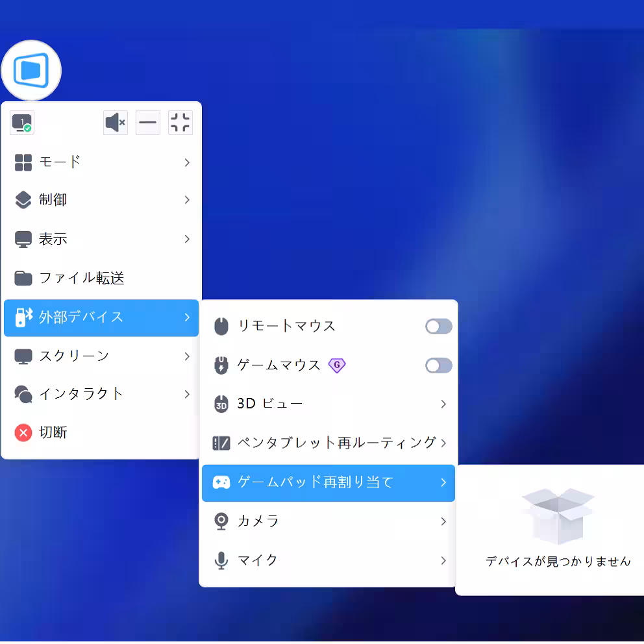Click 切断 to disconnect the session
Viewport: 644px width, 644px height.
[52, 432]
